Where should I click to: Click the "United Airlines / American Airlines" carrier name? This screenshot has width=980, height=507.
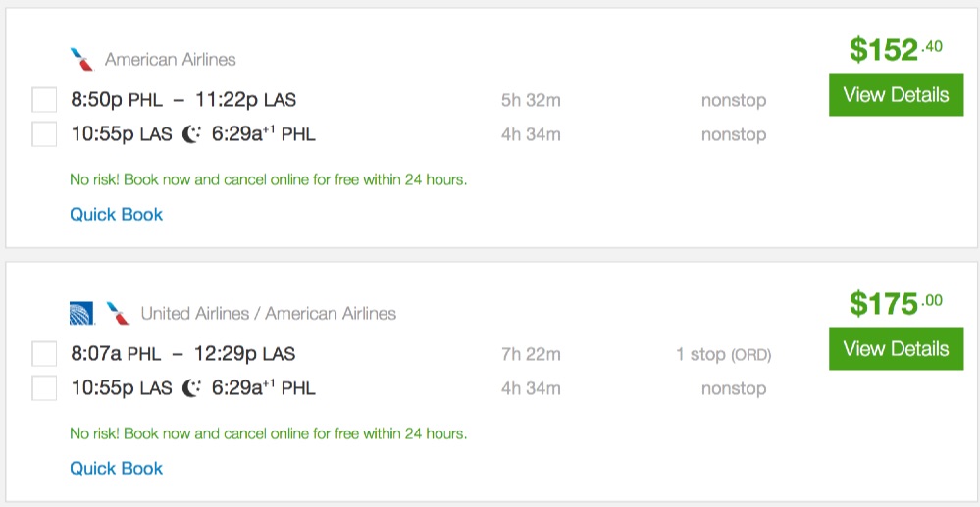(x=269, y=314)
